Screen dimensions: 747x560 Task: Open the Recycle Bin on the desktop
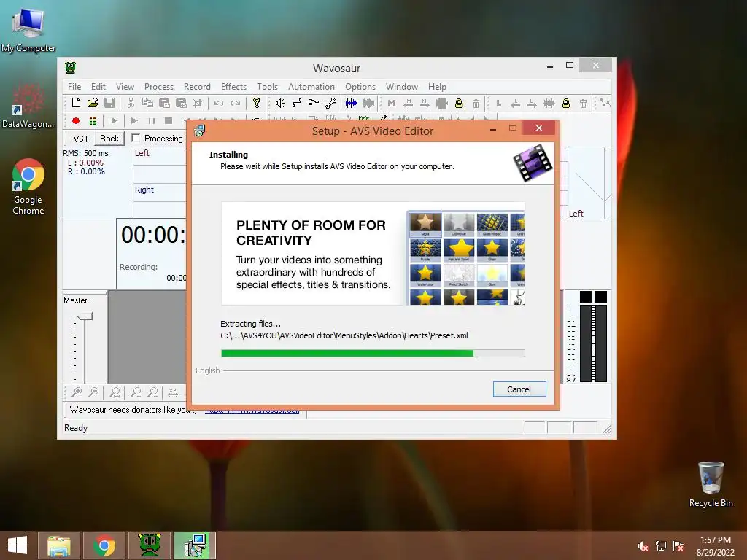711,484
